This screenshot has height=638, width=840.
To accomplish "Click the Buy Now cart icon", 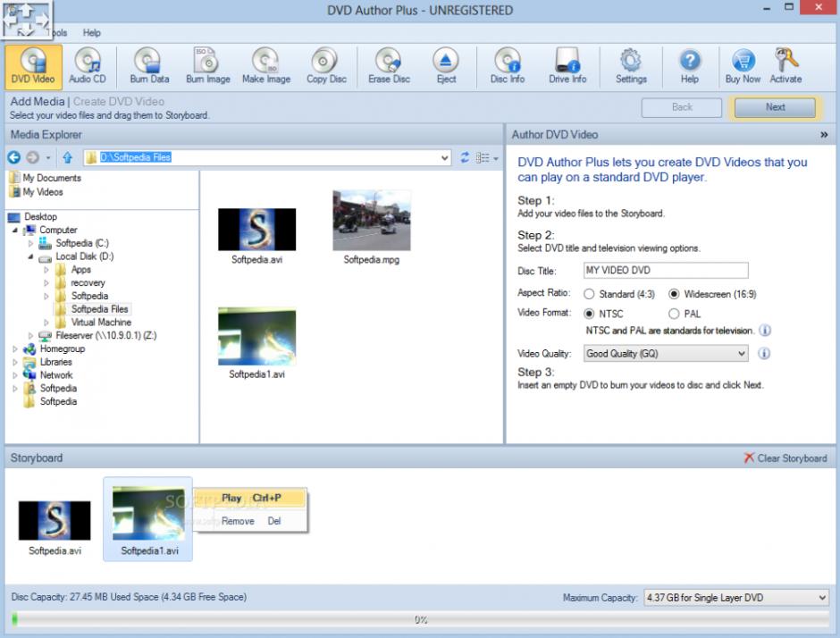I will tap(743, 66).
